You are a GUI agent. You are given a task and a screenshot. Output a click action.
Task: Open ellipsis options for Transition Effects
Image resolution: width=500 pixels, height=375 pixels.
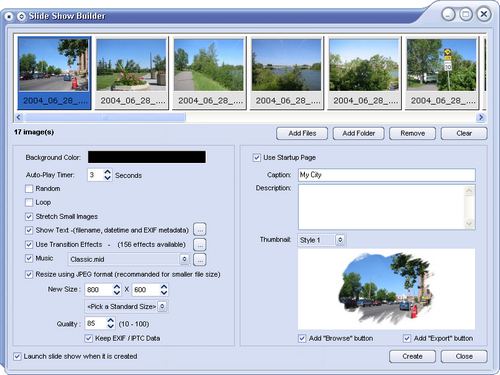200,244
